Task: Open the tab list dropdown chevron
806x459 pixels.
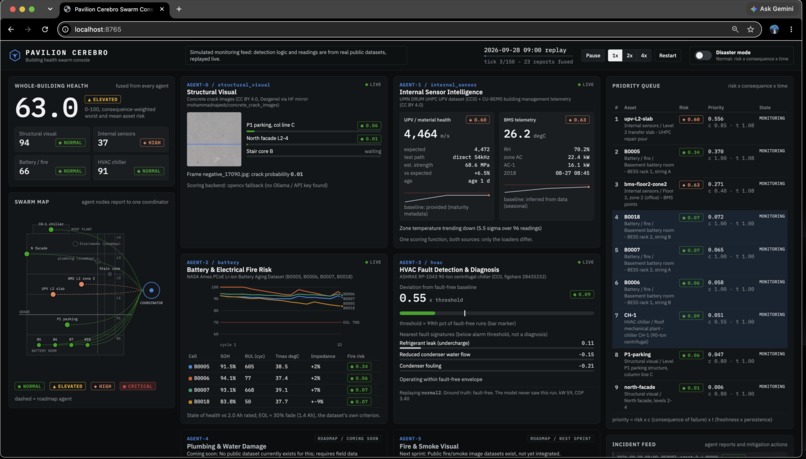Action: [50, 9]
